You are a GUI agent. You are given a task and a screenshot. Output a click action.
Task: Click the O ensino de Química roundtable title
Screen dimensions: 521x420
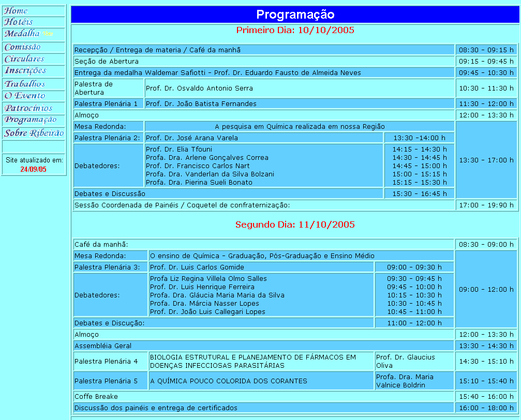[262, 256]
